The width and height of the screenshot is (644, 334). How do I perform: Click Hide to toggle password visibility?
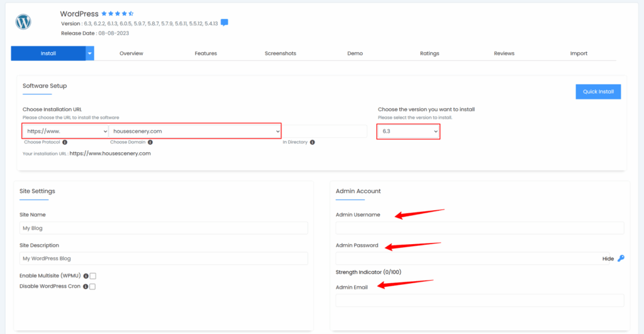(608, 259)
